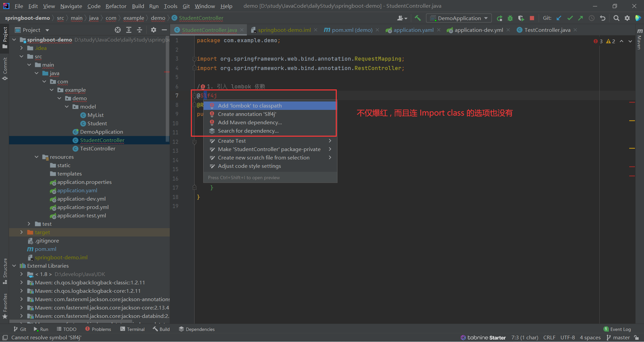
Task: Toggle read-only lock icon in status bar
Action: click(x=636, y=338)
